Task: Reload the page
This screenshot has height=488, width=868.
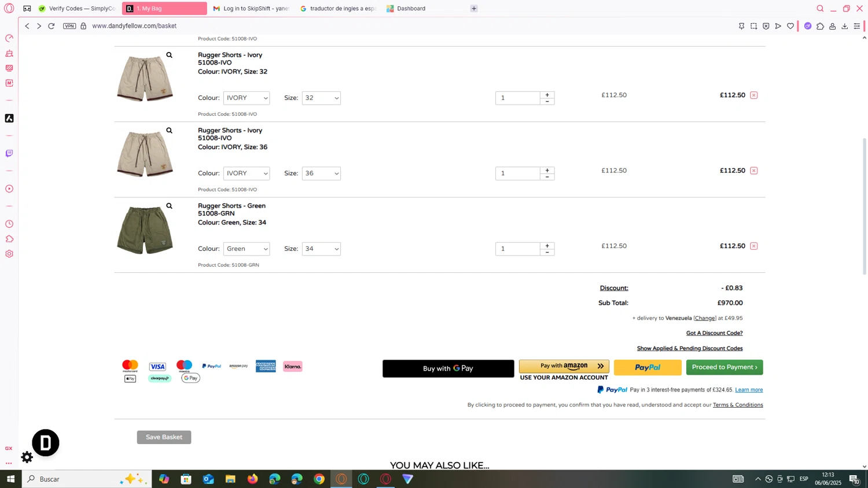Action: 52,26
